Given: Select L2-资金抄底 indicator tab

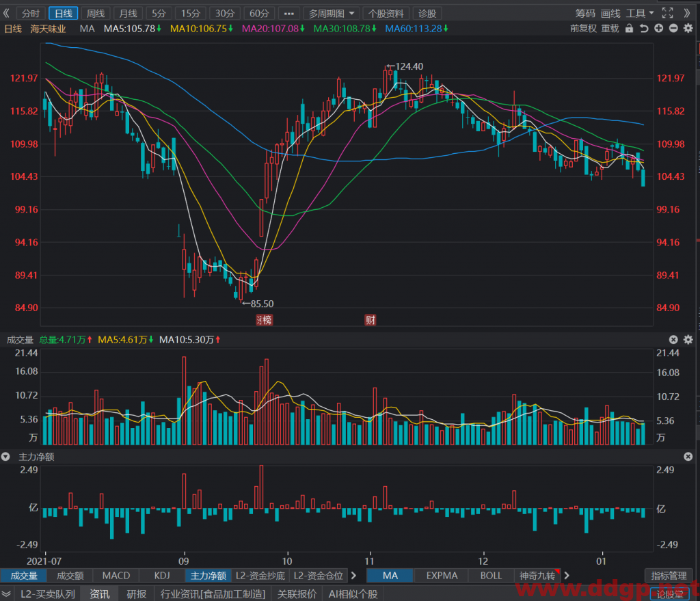Looking at the screenshot, I should click(x=260, y=576).
